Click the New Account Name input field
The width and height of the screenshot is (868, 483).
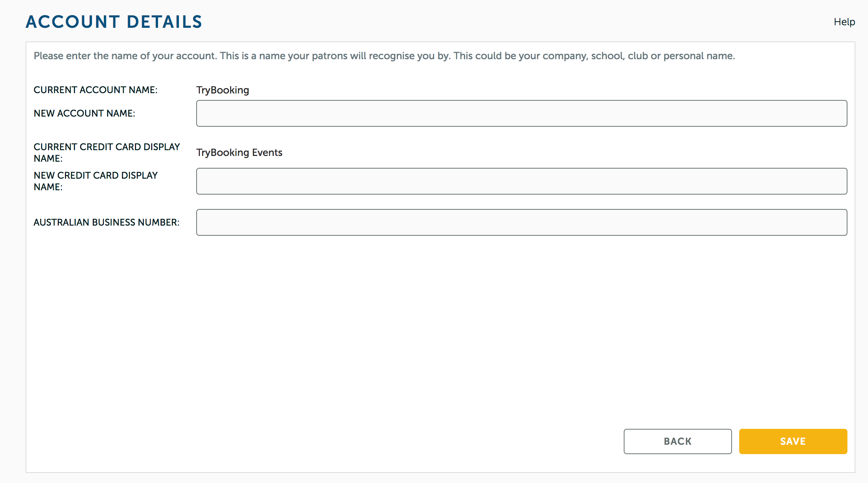(x=522, y=113)
